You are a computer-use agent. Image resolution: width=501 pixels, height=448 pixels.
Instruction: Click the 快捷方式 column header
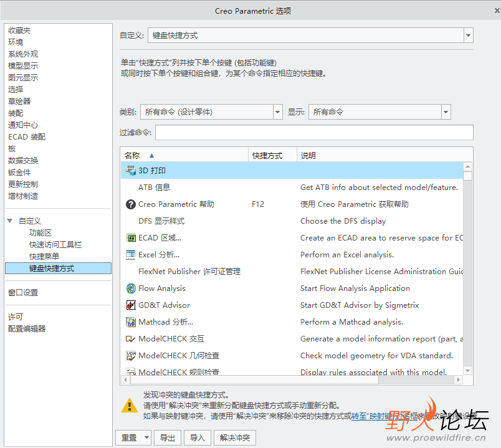tap(272, 156)
